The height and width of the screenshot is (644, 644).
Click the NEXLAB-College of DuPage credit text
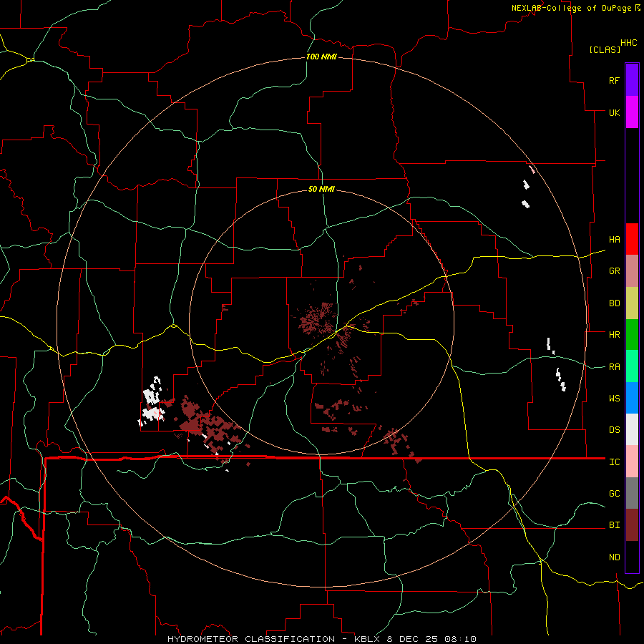[571, 8]
